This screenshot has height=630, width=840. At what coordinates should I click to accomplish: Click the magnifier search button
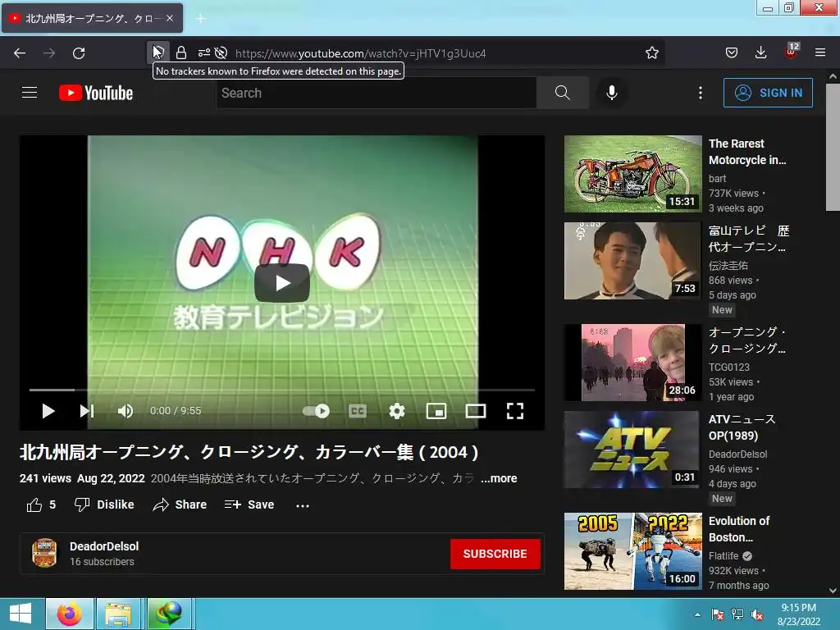563,93
